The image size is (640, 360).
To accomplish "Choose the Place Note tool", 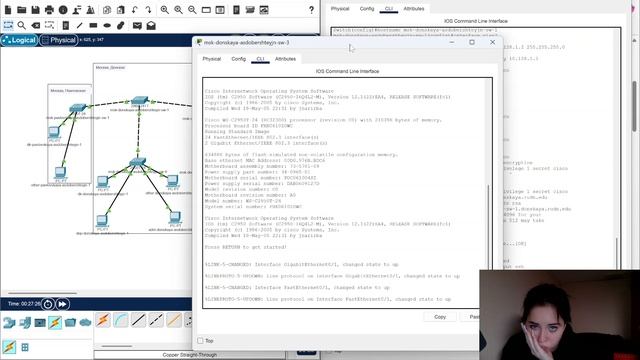I will (x=66, y=25).
